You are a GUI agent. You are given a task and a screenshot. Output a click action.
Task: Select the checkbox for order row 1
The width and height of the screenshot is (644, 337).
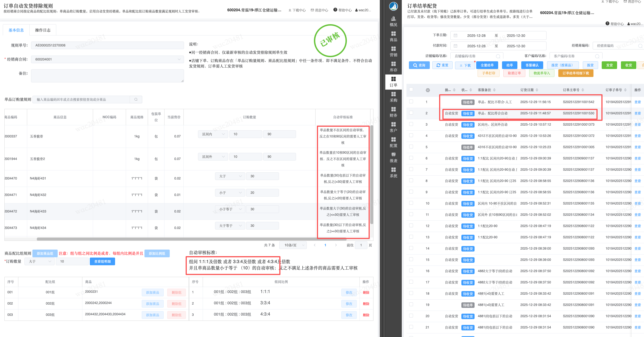coord(411,102)
